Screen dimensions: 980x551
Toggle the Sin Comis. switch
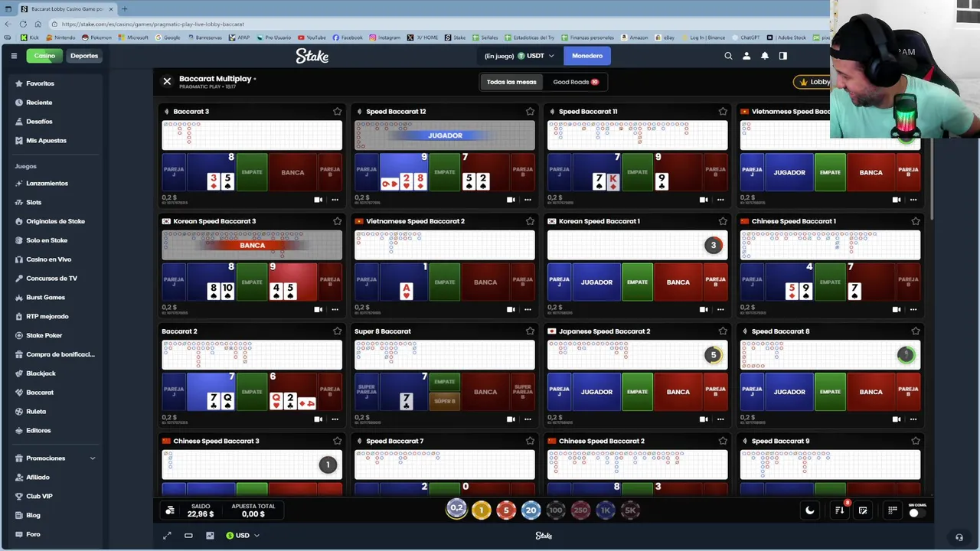[x=917, y=512]
